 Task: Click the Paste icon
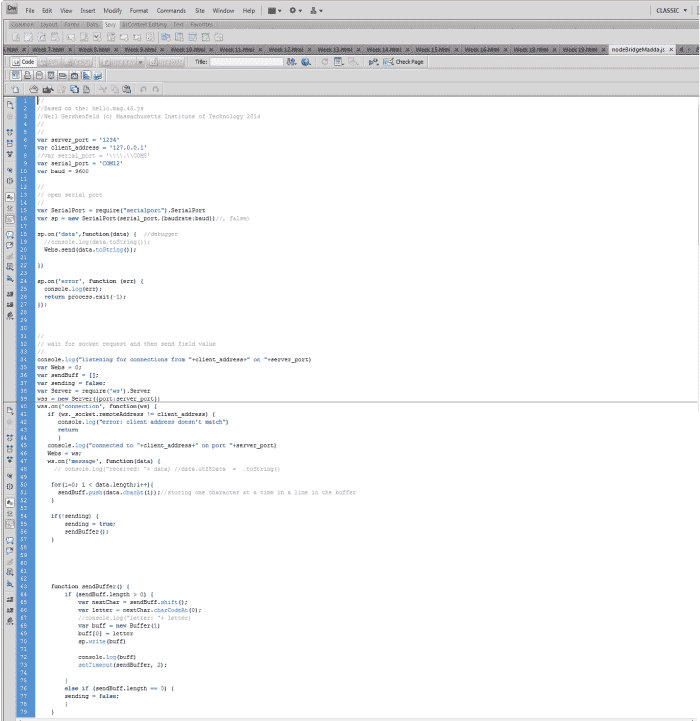point(126,89)
